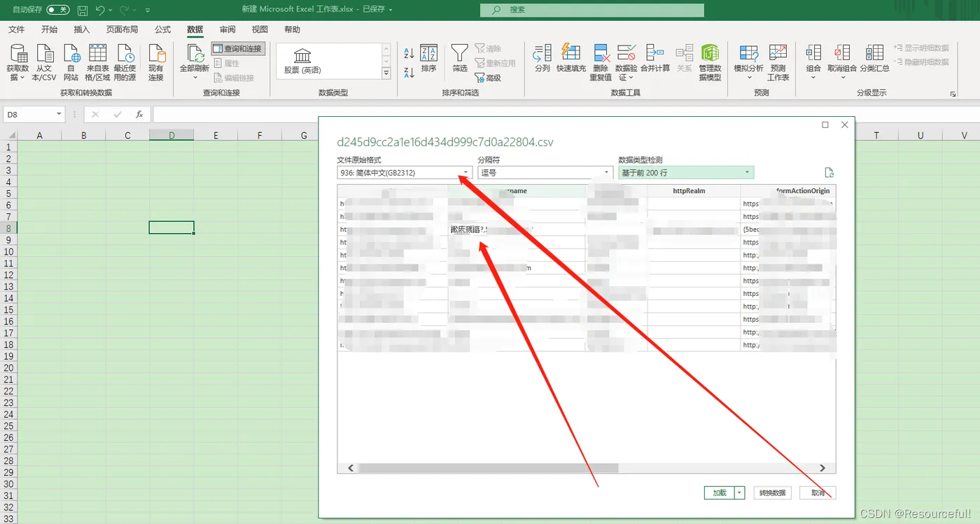Select the 股票 (英语) data type
The image size is (980, 524).
click(x=302, y=61)
